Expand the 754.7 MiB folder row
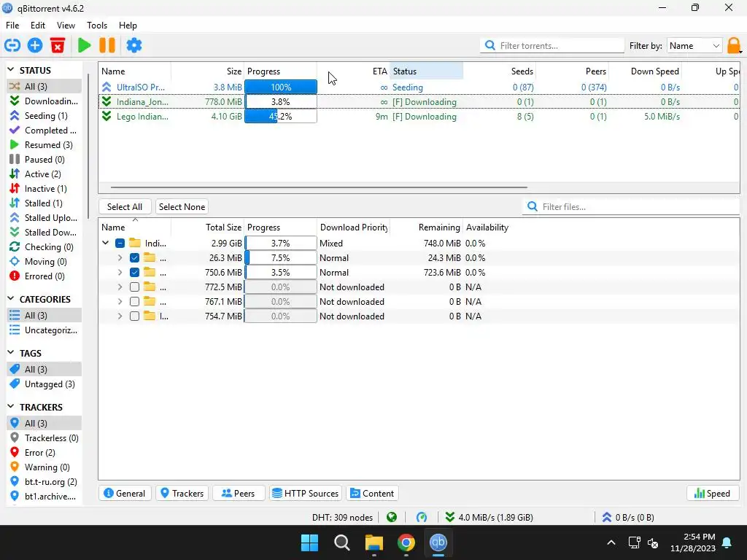Viewport: 747px width, 560px height. click(x=120, y=316)
